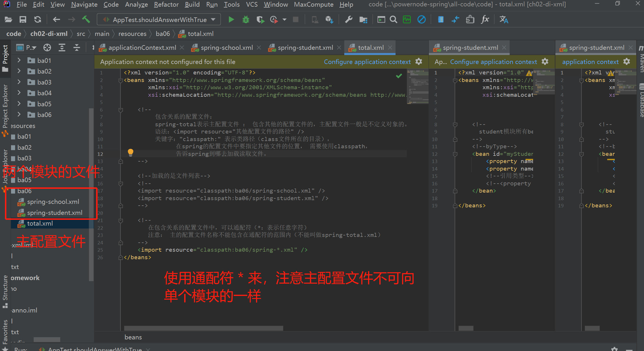Run the AppTest configuration with green play button
This screenshot has width=644, height=351.
click(x=231, y=20)
